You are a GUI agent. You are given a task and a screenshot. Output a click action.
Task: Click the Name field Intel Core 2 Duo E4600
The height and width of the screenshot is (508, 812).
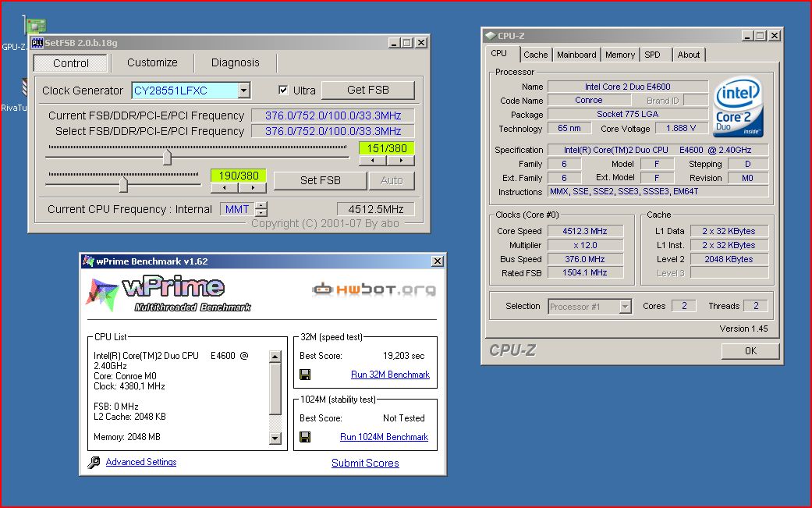pyautogui.click(x=628, y=87)
